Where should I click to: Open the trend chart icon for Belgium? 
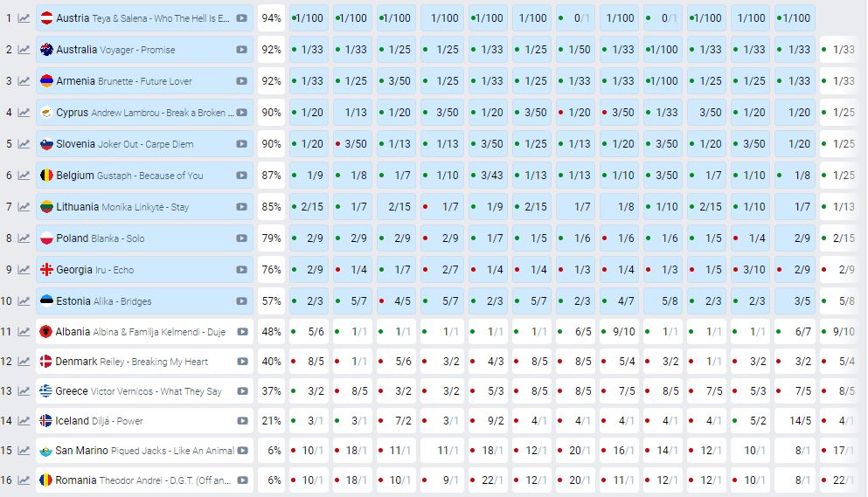24,176
